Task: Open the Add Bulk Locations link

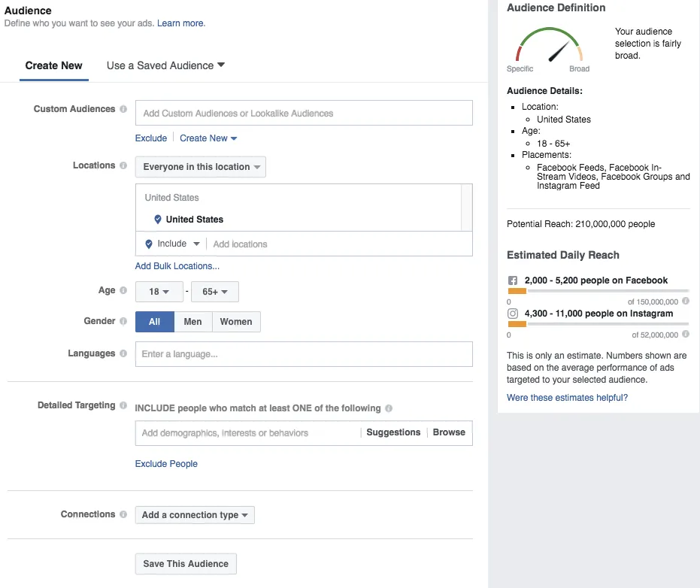Action: (x=177, y=266)
